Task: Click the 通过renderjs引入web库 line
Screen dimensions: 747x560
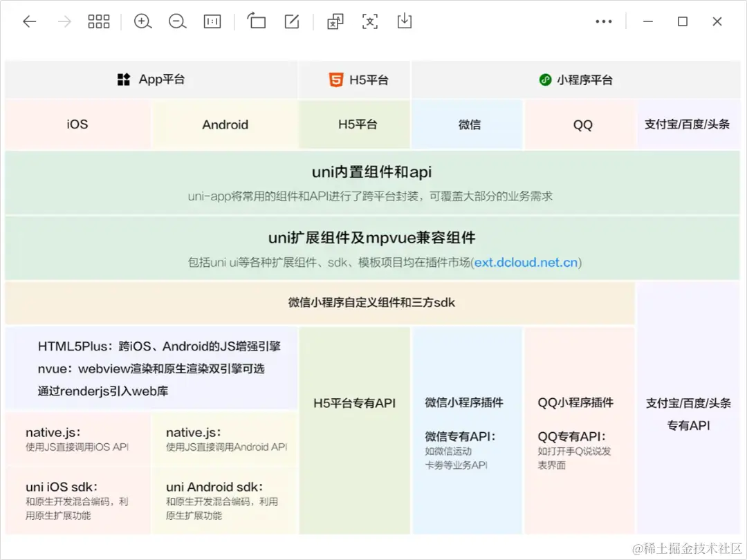Action: (x=103, y=391)
